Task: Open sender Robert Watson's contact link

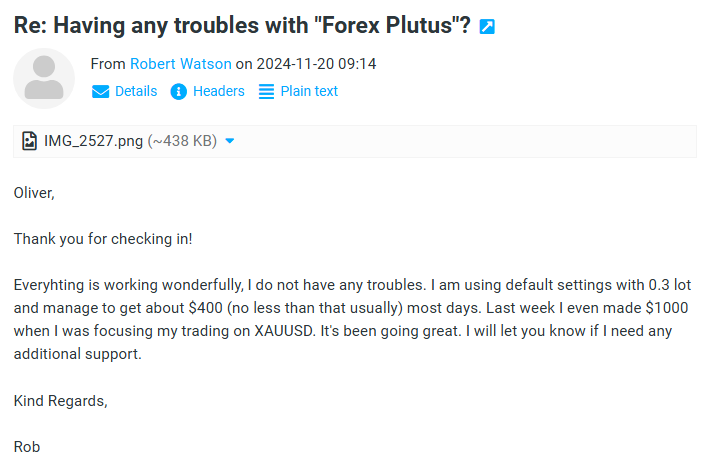Action: pyautogui.click(x=181, y=64)
